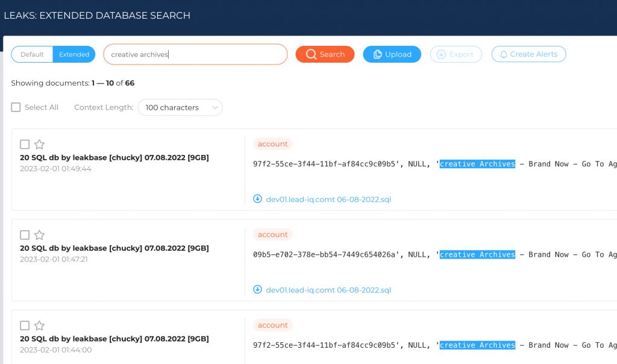Check the result dated 2023-02-01 01:49:44
This screenshot has height=364, width=617.
coord(25,145)
